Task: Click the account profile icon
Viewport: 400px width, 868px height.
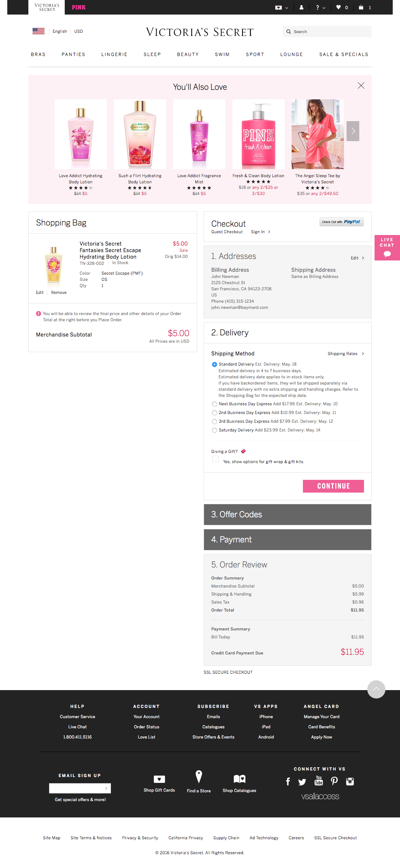Action: point(301,7)
